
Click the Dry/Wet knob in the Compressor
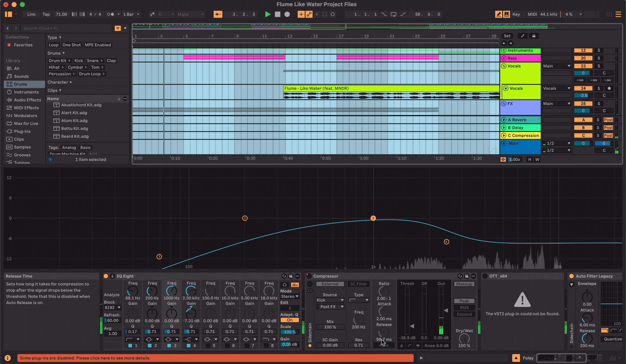point(464,338)
